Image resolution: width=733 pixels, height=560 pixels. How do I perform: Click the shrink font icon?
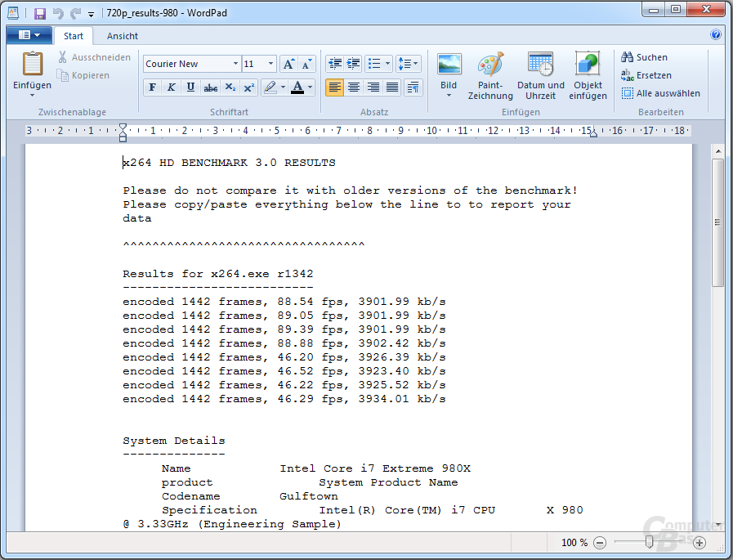[306, 64]
